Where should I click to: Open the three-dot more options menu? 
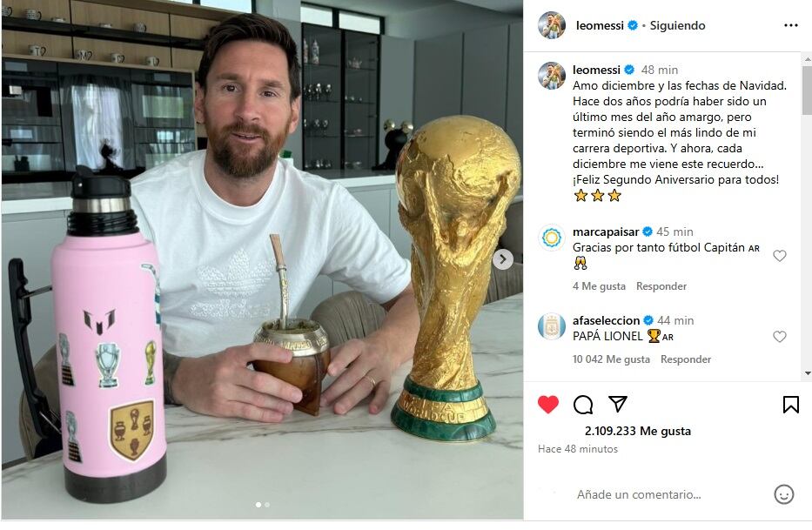coord(791,25)
